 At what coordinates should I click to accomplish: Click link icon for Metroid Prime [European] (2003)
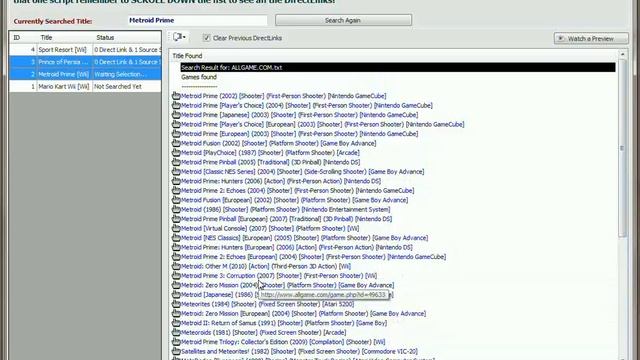(x=176, y=133)
